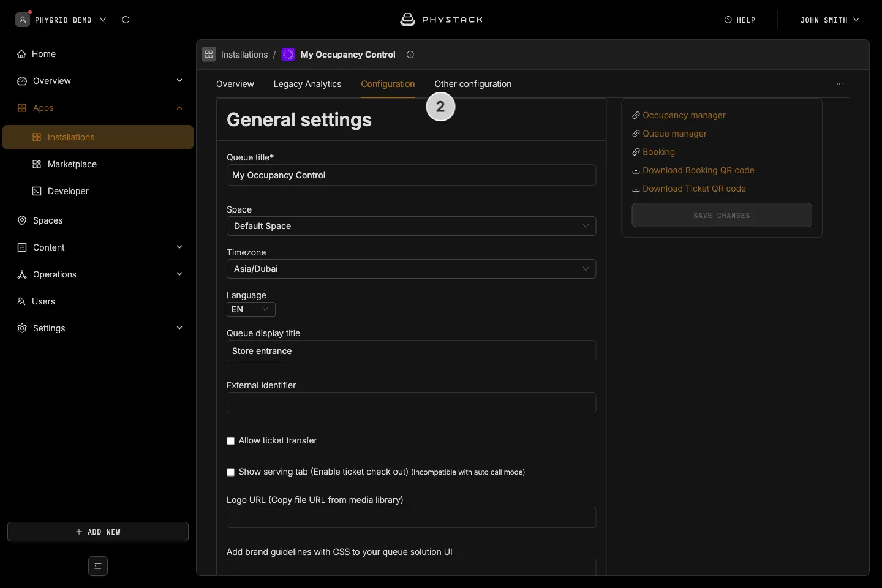Select the Configuration tab
This screenshot has height=588, width=882.
pyautogui.click(x=388, y=84)
